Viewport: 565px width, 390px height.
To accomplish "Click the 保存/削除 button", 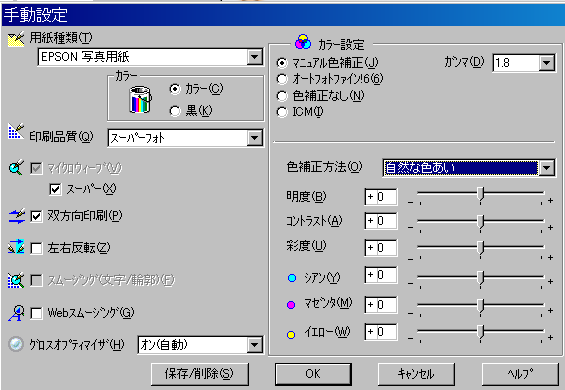I will tap(200, 374).
